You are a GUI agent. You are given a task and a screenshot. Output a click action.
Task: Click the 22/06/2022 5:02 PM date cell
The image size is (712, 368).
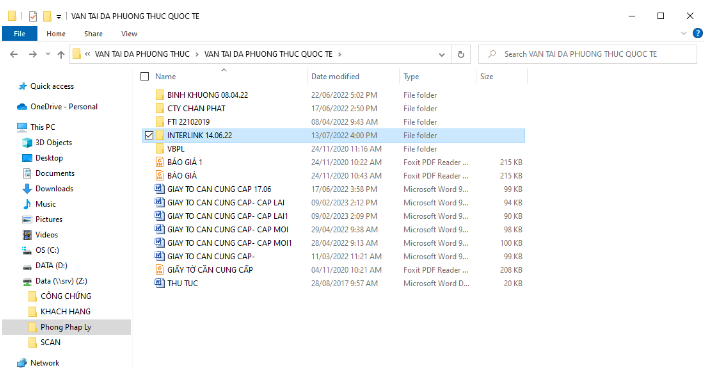click(344, 95)
